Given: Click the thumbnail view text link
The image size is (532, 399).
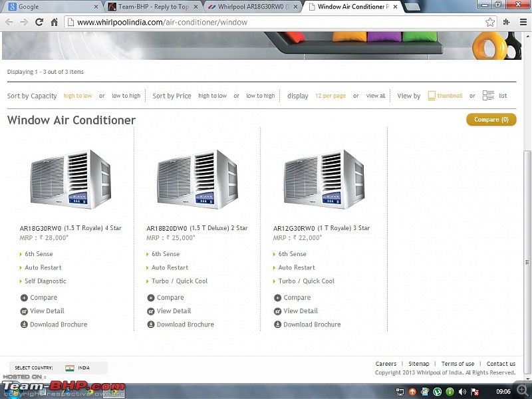Looking at the screenshot, I should (x=450, y=96).
